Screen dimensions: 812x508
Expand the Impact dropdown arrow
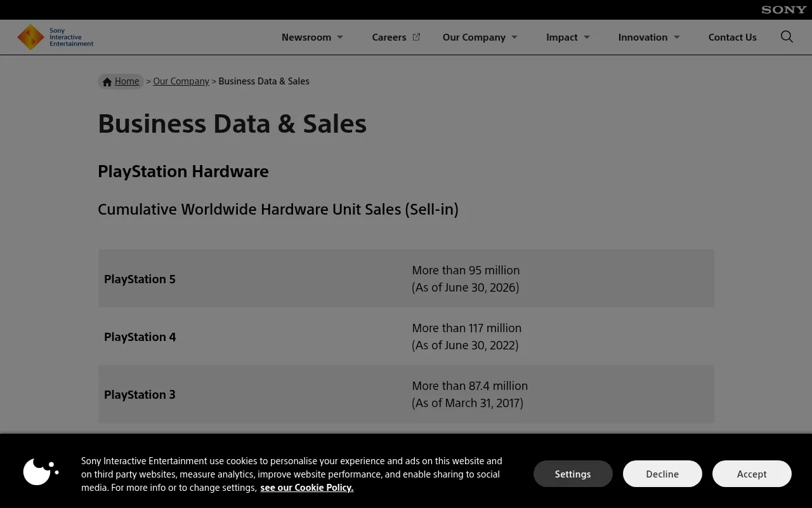tap(587, 37)
